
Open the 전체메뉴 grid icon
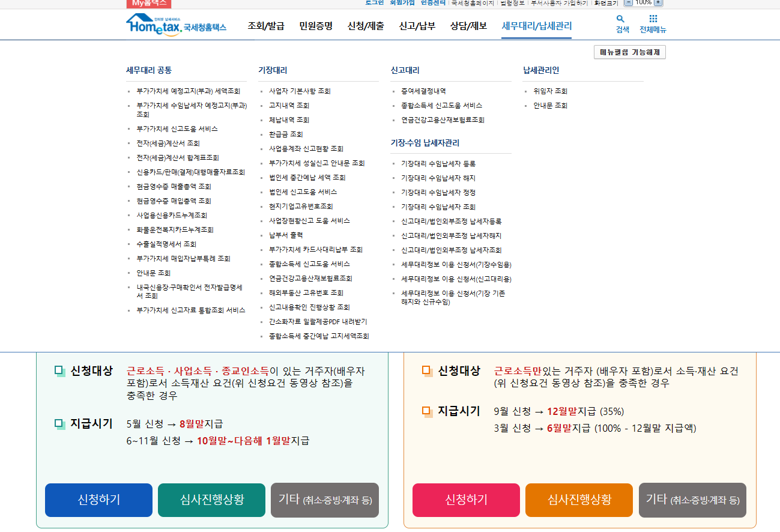(x=655, y=23)
